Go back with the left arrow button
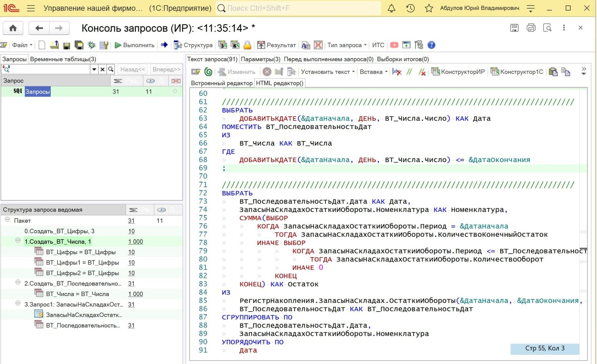Screen dimensions: 597x364 click(39, 28)
